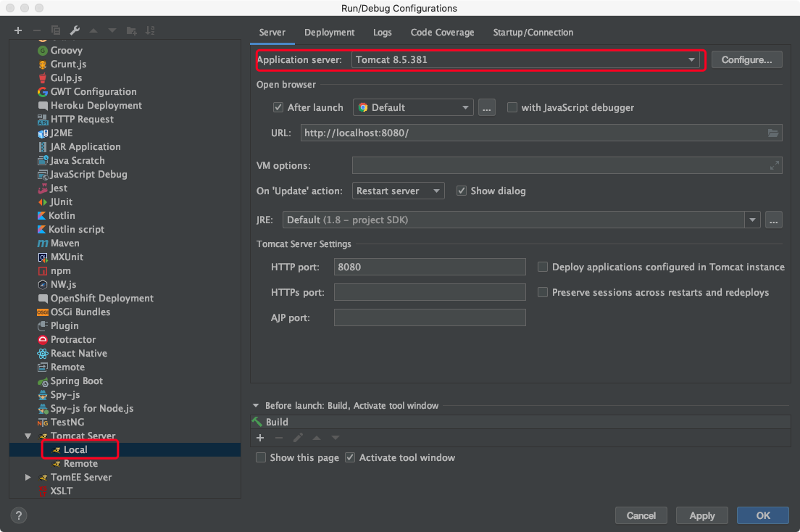Select Gulp.js configuration type
Screen dimensions: 800x532
point(66,78)
